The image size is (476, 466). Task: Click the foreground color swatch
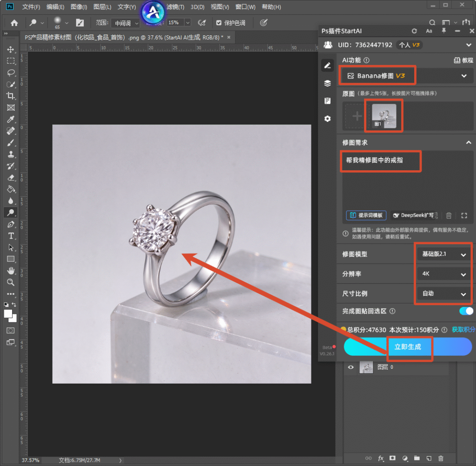(x=8, y=314)
